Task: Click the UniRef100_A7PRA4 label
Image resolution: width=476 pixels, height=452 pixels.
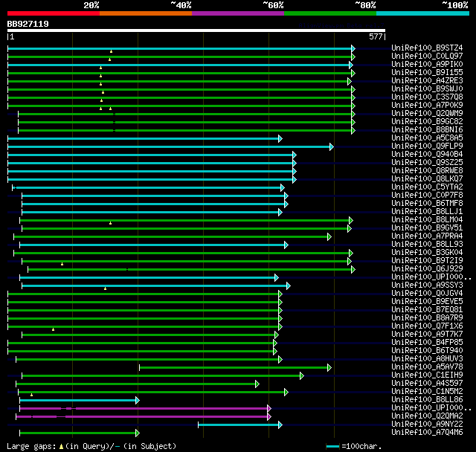Action: (427, 236)
